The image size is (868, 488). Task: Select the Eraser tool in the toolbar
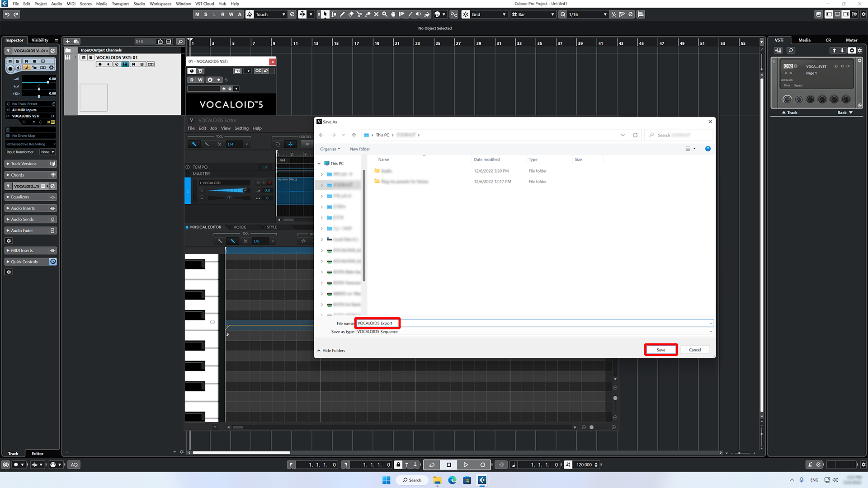(x=351, y=14)
